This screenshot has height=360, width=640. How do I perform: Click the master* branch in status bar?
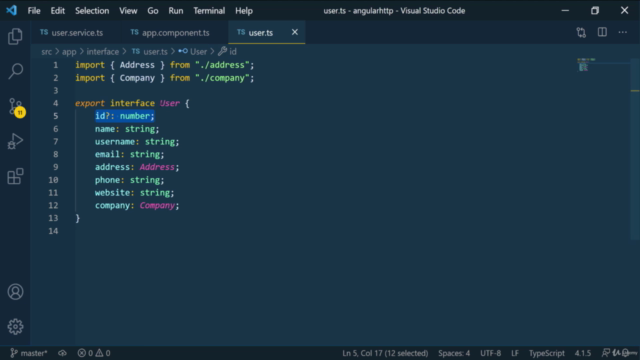click(28, 353)
